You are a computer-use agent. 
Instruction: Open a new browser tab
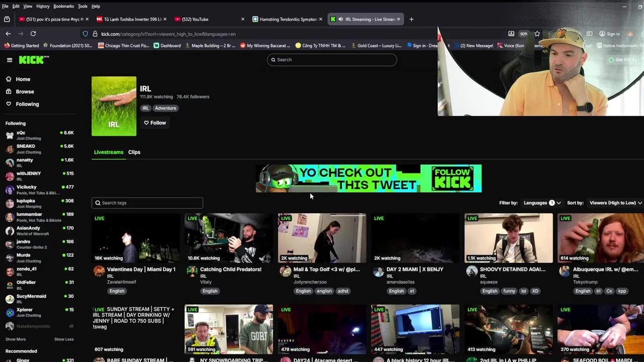tap(411, 19)
